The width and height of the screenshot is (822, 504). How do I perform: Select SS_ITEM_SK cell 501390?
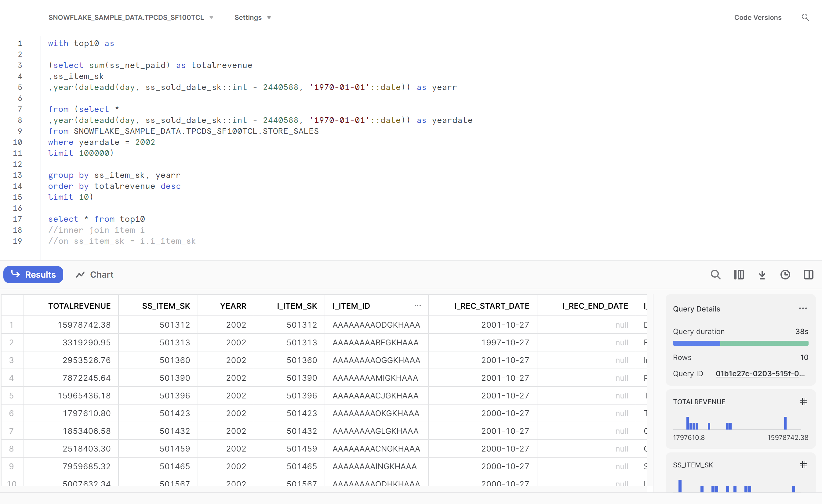158,378
